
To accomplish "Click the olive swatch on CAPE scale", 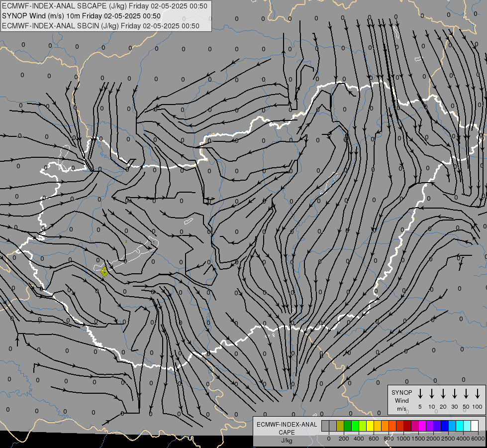I will (340, 426).
